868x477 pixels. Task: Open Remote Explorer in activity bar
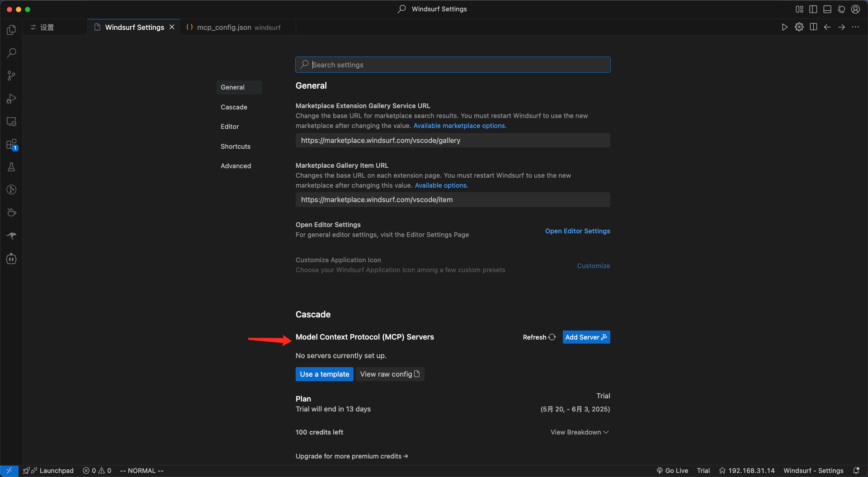[x=11, y=122]
